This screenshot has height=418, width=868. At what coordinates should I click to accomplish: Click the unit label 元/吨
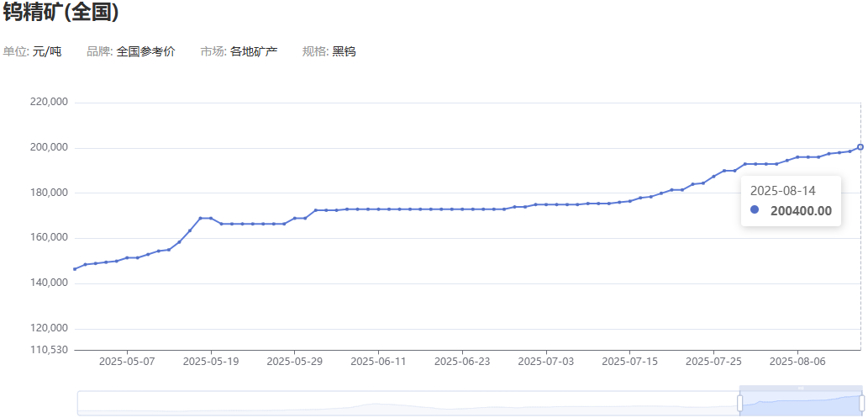(47, 52)
